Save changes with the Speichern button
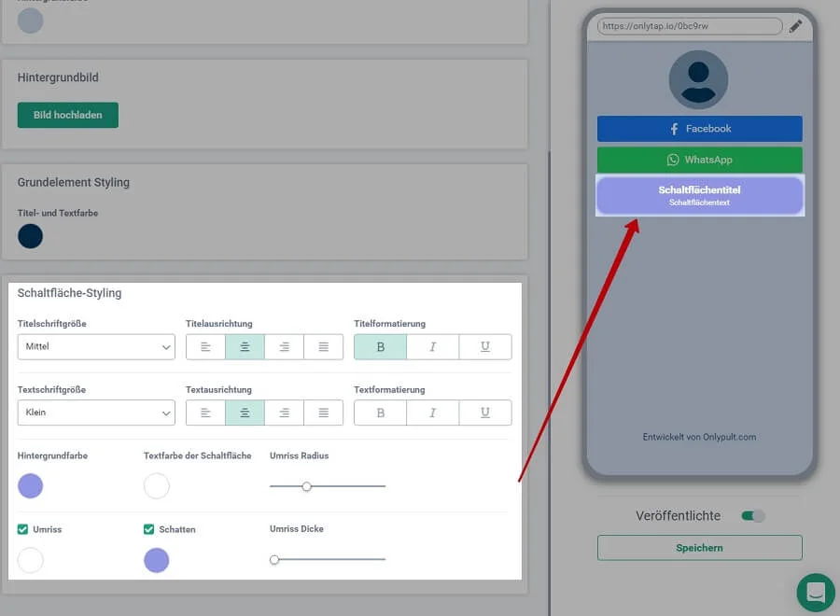 699,548
